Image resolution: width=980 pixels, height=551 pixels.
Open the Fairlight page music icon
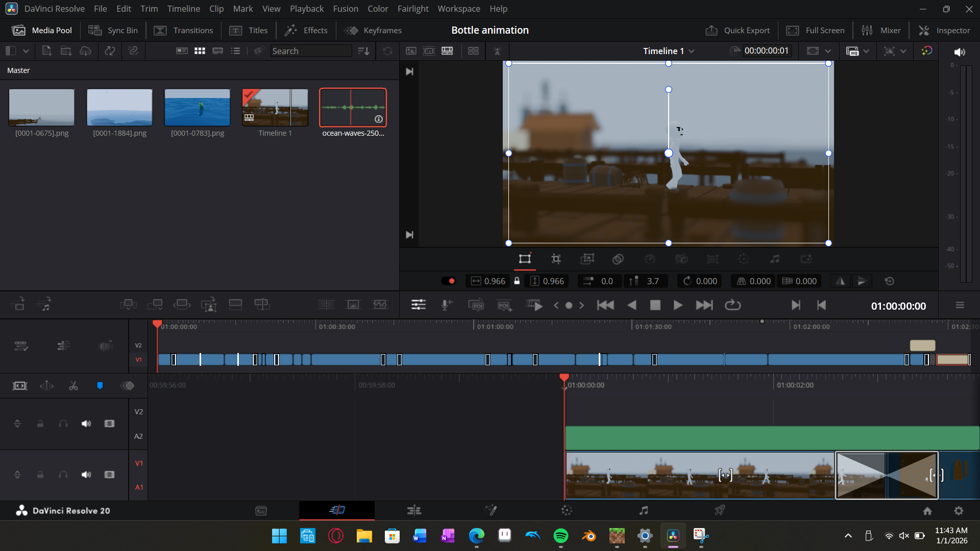[x=644, y=510]
